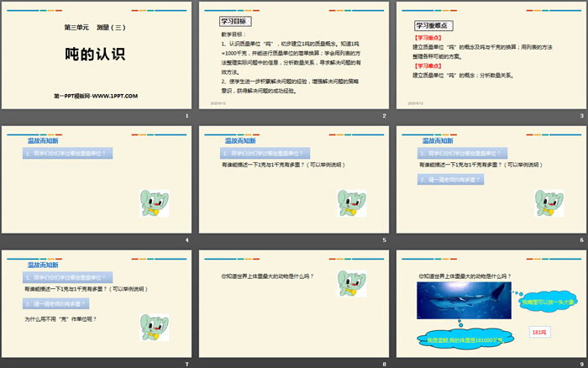Click the 温故而知新 heading on slide 4
The height and width of the screenshot is (368, 588).
point(43,140)
